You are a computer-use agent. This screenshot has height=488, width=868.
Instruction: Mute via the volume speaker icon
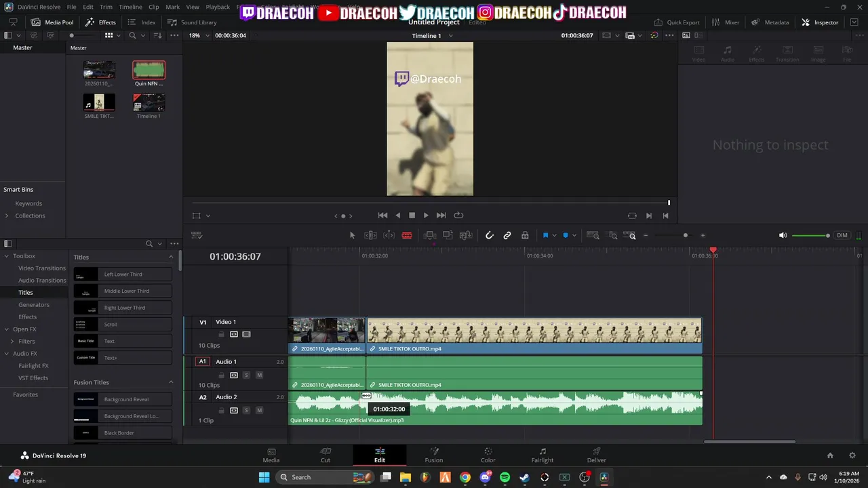pos(783,235)
